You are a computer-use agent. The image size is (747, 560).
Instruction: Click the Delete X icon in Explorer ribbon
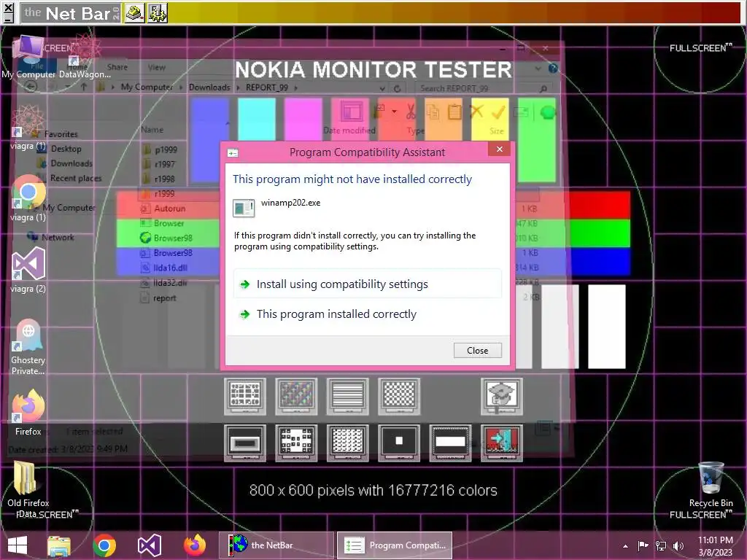(x=476, y=112)
